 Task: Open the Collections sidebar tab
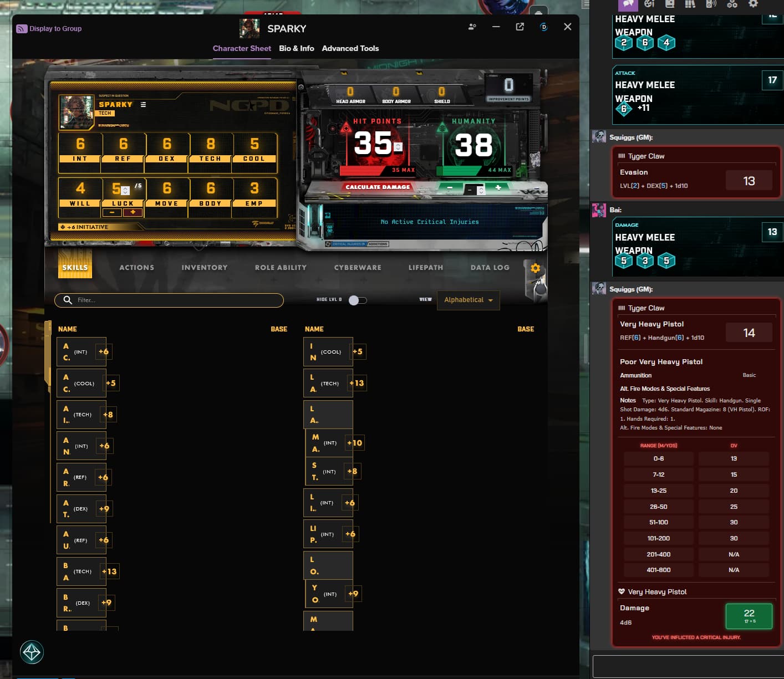(732, 4)
